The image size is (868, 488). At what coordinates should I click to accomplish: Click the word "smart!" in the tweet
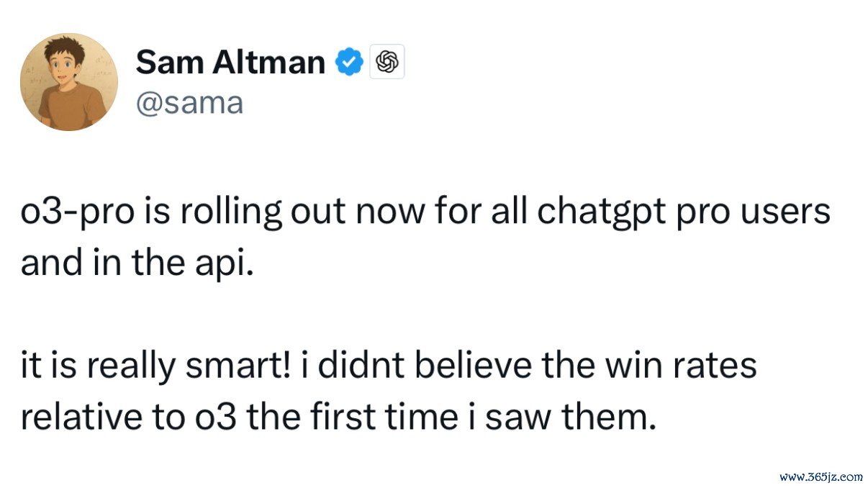pos(235,366)
